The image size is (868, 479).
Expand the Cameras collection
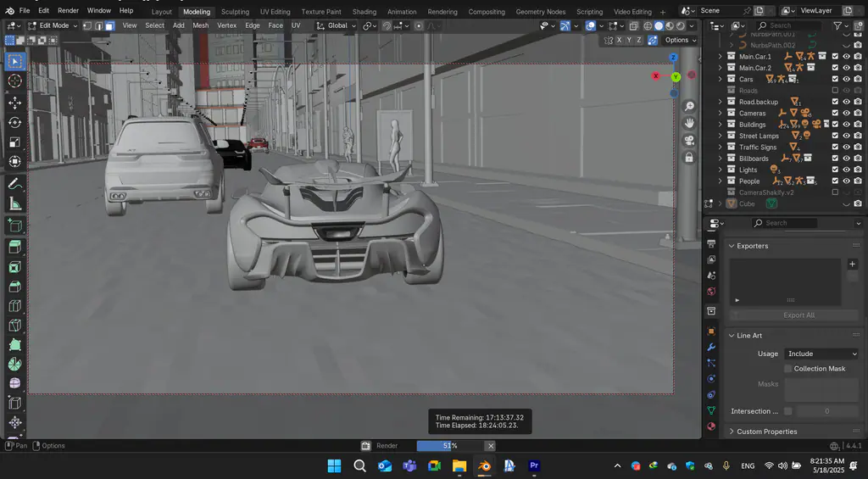click(x=721, y=113)
